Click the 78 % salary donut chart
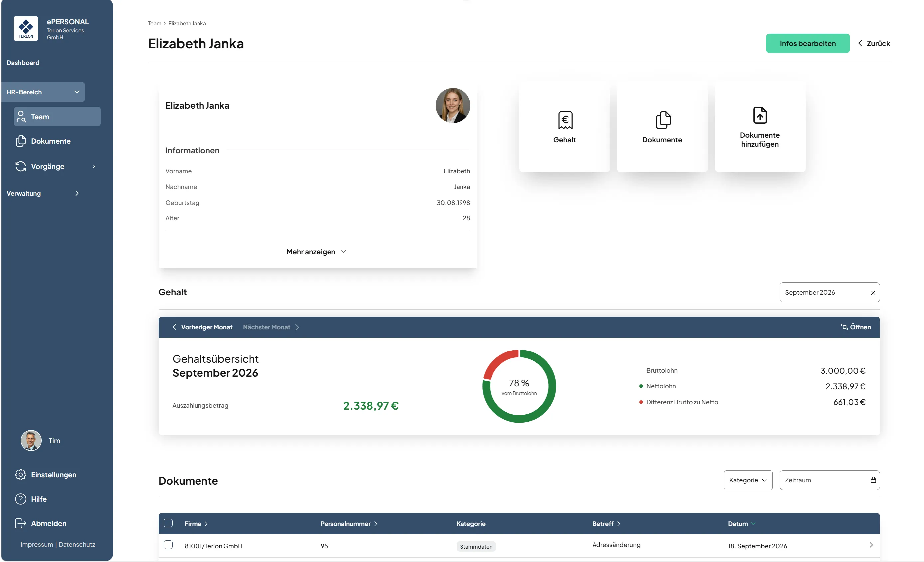The height and width of the screenshot is (562, 924). pyautogui.click(x=519, y=386)
